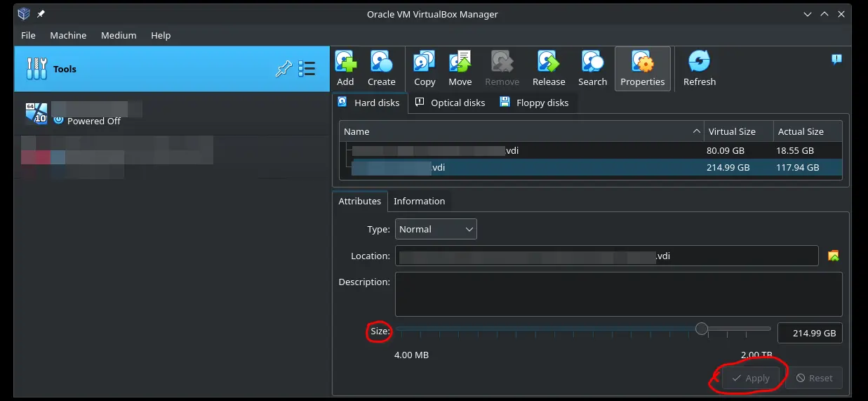
Task: Open the disk Type dropdown
Action: 436,229
